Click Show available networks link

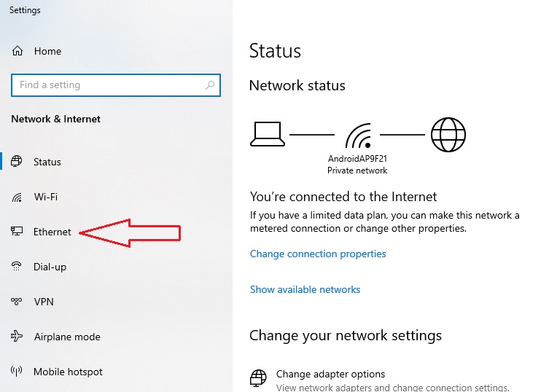click(x=305, y=289)
